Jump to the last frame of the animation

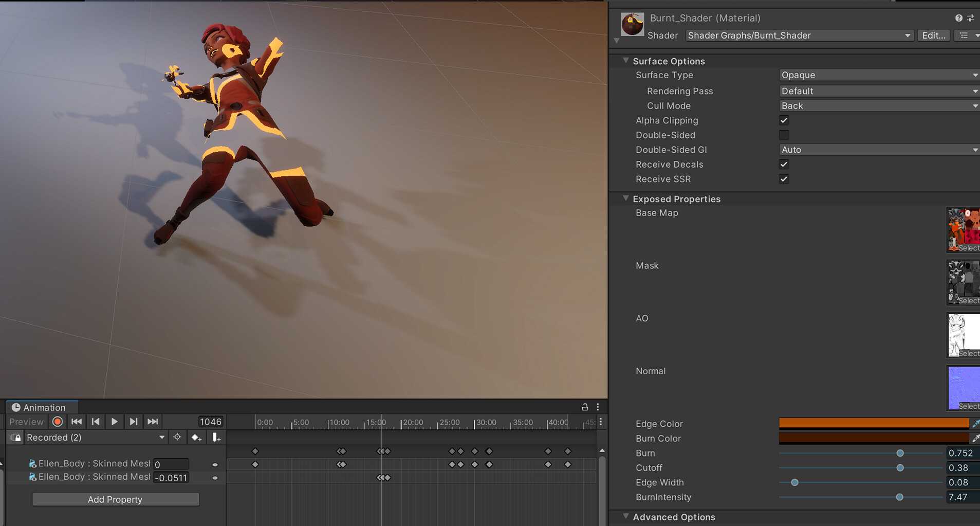[x=152, y=421]
